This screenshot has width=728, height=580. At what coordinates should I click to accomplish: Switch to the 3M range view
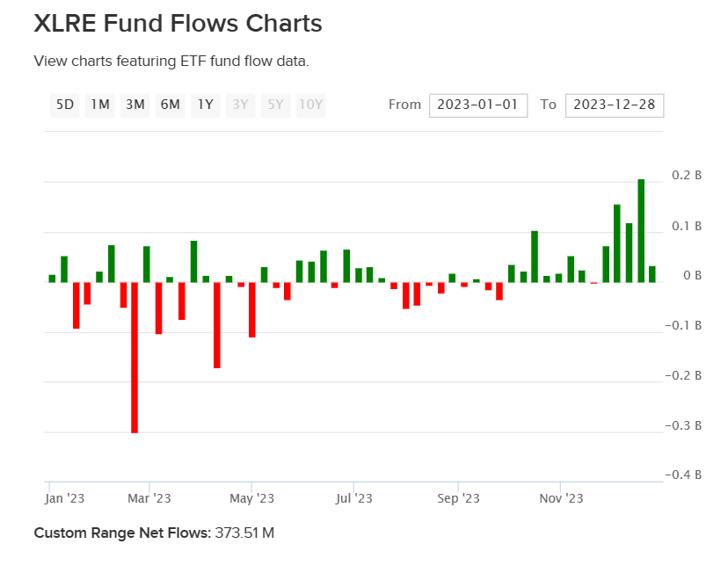pos(135,105)
